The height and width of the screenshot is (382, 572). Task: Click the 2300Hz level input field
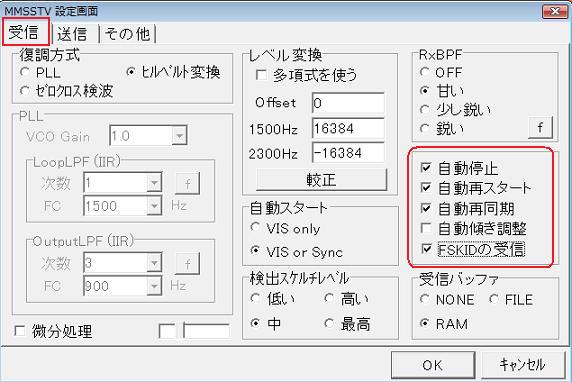coord(348,153)
